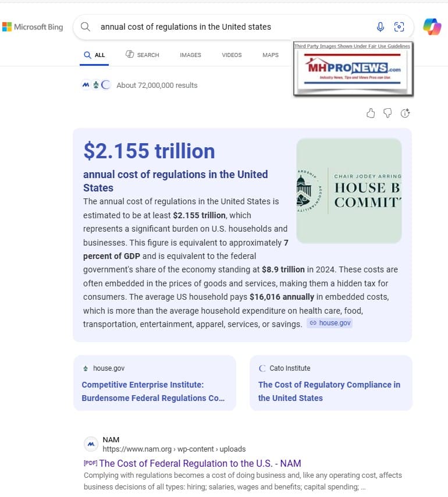Open visual search camera icon

(x=399, y=27)
